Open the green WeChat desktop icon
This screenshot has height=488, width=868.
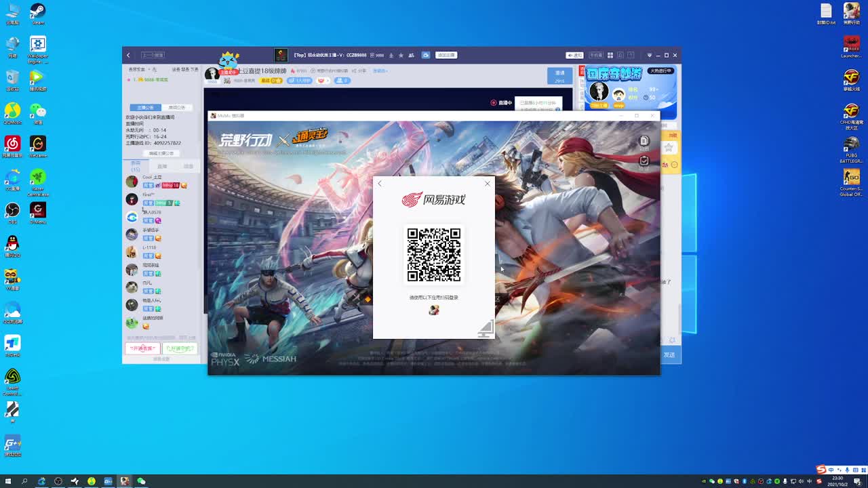38,113
